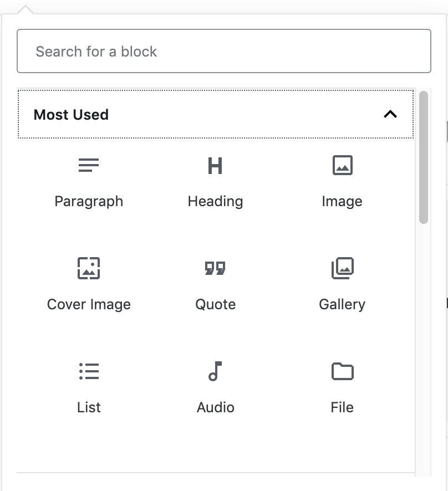The height and width of the screenshot is (491, 448).
Task: Insert a Heading block
Action: [215, 165]
